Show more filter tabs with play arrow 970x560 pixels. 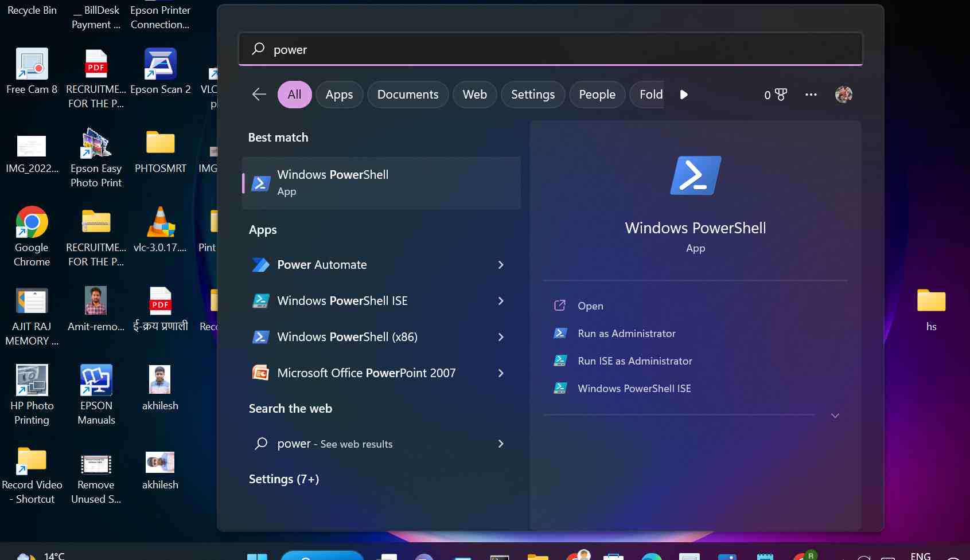[x=683, y=95]
